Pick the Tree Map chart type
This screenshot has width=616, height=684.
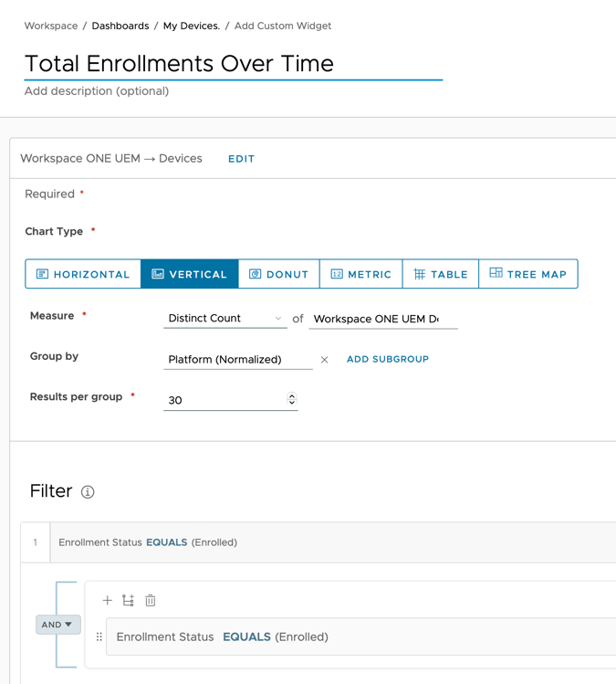pos(527,274)
